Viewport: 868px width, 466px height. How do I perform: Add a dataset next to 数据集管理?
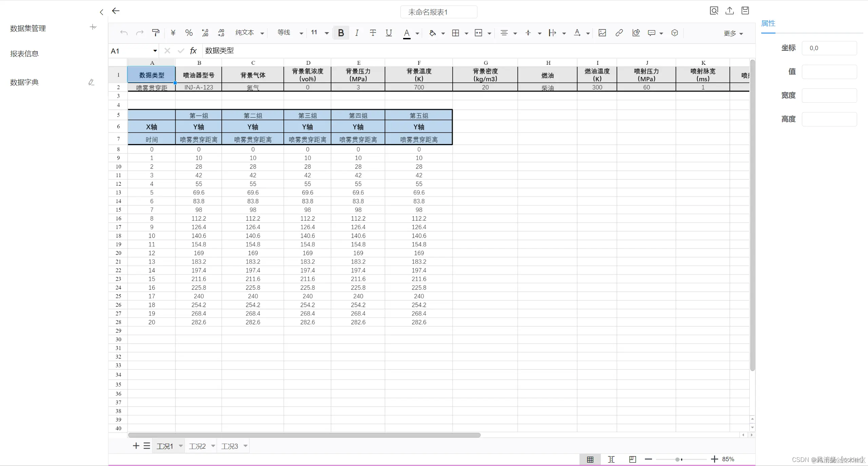[x=93, y=27]
